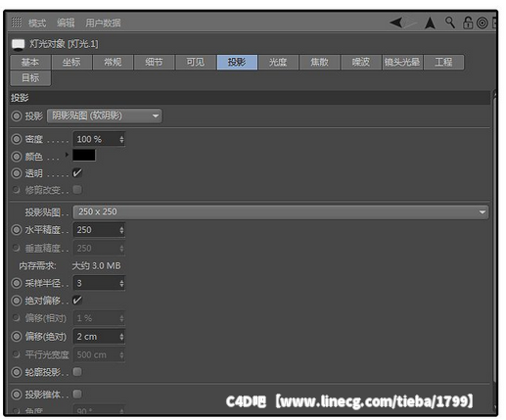Click the 大约 3.0 MB memory text
This screenshot has height=420, width=506.
[x=96, y=266]
